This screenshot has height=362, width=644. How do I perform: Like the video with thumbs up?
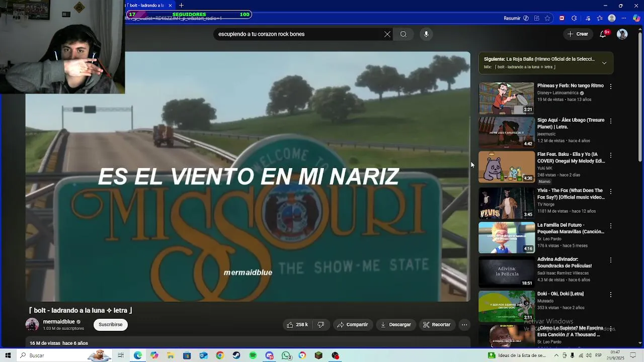point(297,325)
